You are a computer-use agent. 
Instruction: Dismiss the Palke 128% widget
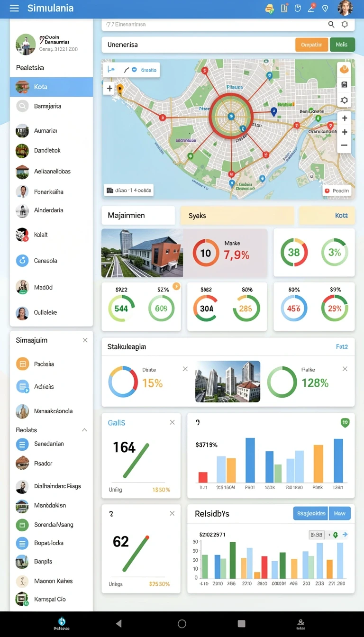tap(345, 369)
